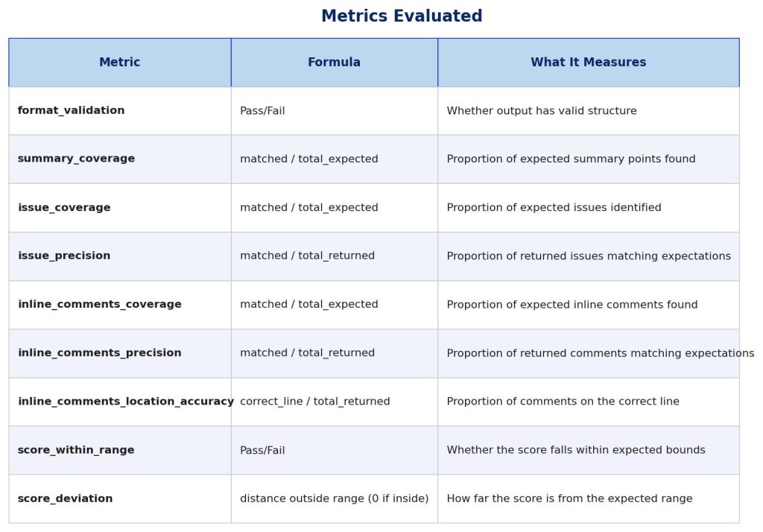
Task: Select the score_within_range metric name
Action: coord(76,450)
